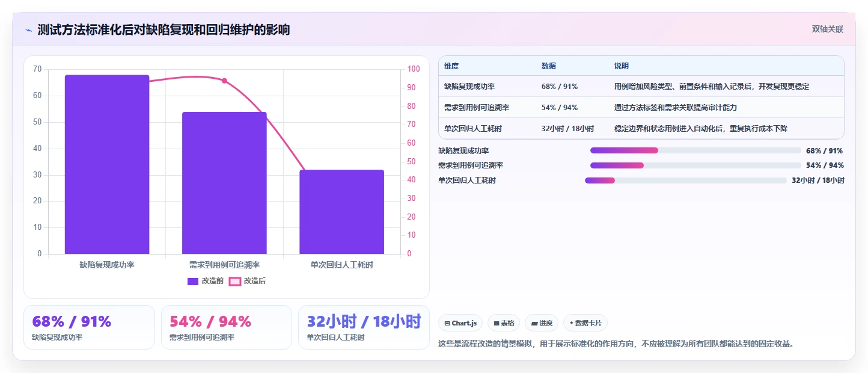Select the 数据卡片 tag chip
The width and height of the screenshot is (868, 373).
coord(585,323)
